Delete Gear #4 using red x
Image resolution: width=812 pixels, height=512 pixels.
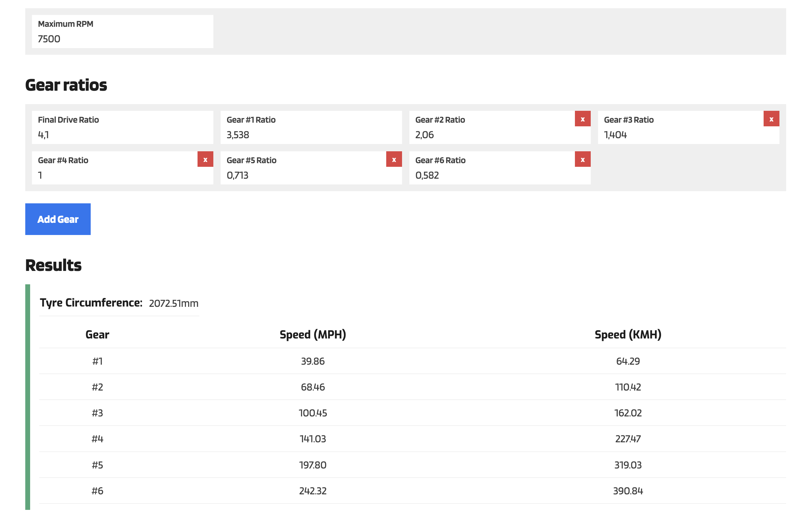click(205, 160)
